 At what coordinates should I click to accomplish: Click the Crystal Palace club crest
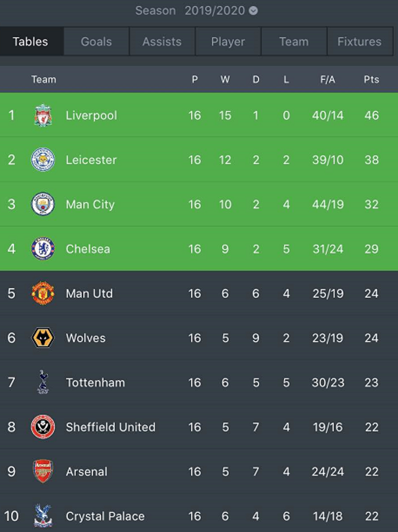coord(43,516)
